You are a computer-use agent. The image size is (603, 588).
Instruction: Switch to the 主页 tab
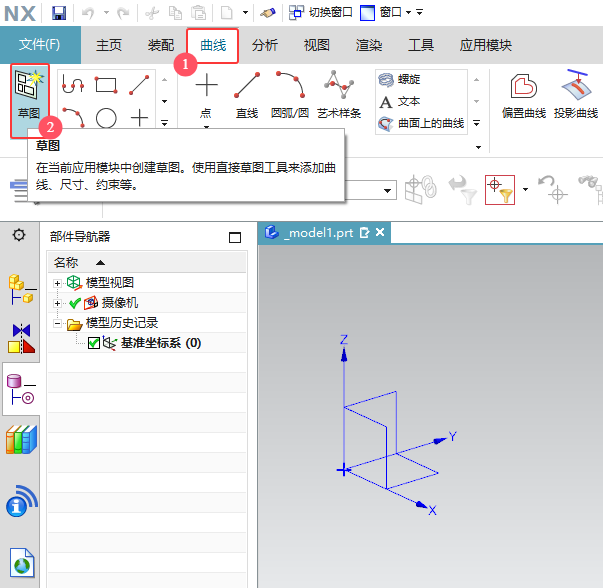(x=109, y=45)
